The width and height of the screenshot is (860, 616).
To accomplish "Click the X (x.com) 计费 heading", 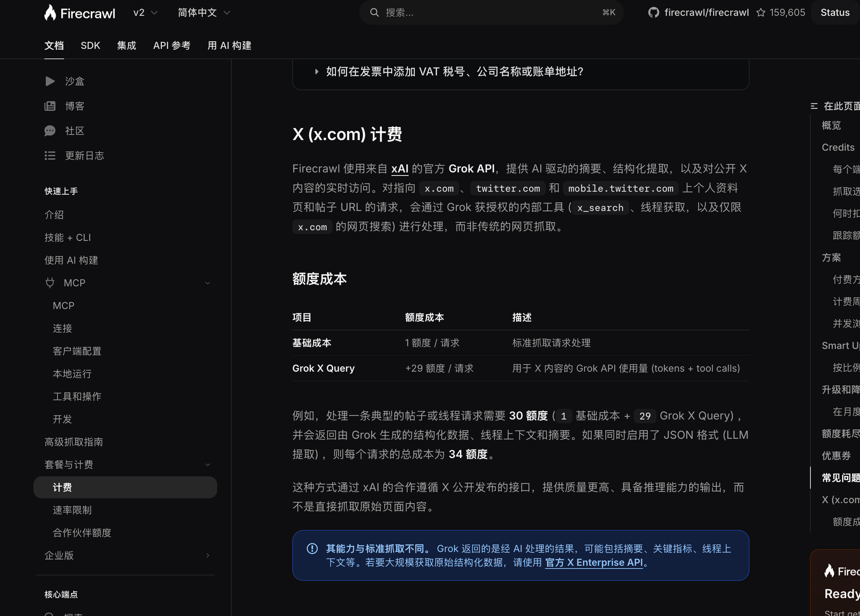I will [347, 134].
